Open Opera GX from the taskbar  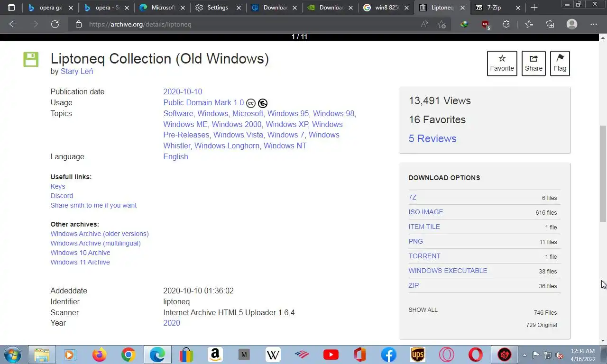[504, 355]
